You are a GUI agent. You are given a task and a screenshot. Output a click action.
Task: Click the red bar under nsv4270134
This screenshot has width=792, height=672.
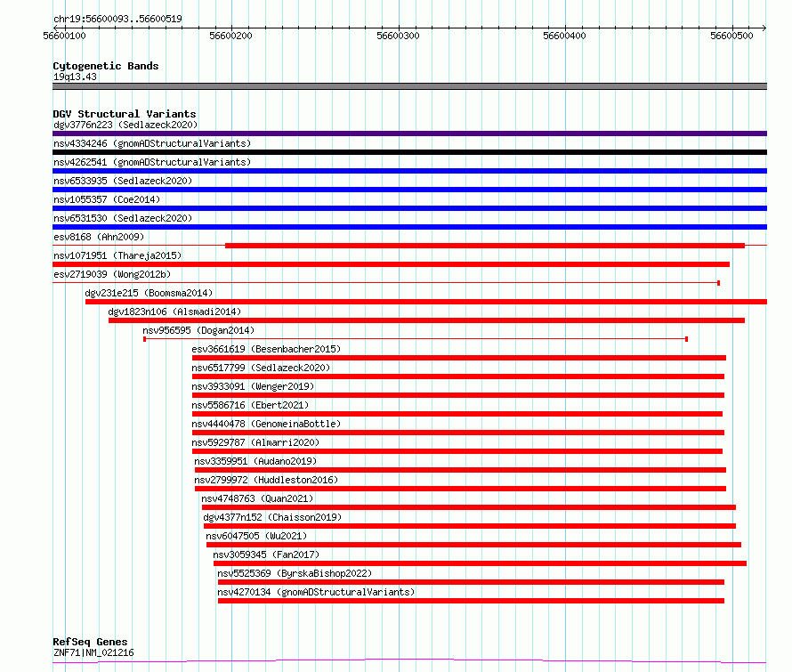click(472, 602)
